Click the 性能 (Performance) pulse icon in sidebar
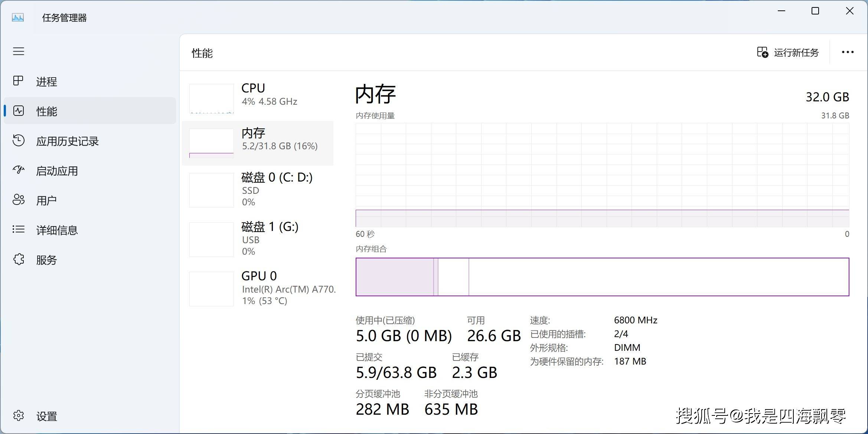Screen dimensions: 868x434 [x=19, y=111]
